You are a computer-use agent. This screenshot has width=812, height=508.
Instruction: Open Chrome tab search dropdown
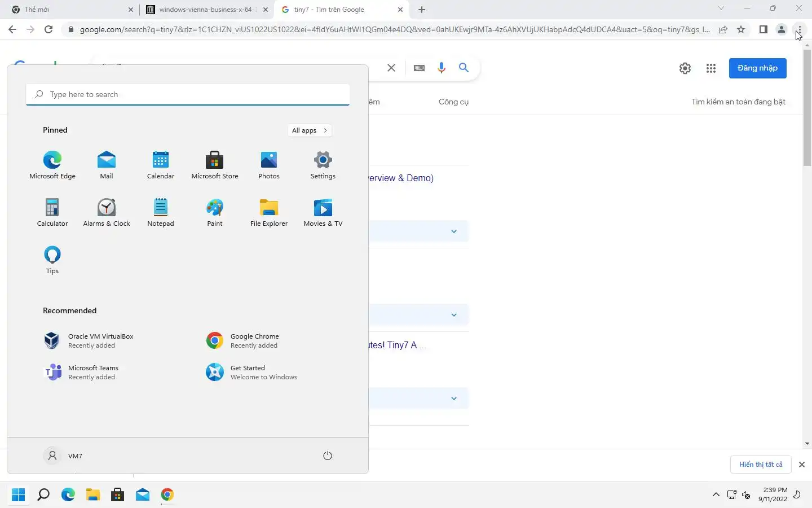pyautogui.click(x=721, y=8)
